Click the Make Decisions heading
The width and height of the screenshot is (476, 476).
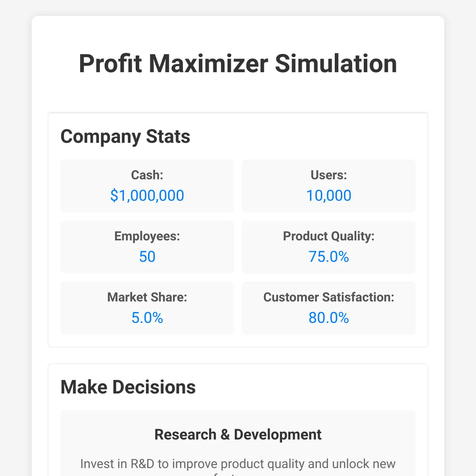[x=128, y=387]
